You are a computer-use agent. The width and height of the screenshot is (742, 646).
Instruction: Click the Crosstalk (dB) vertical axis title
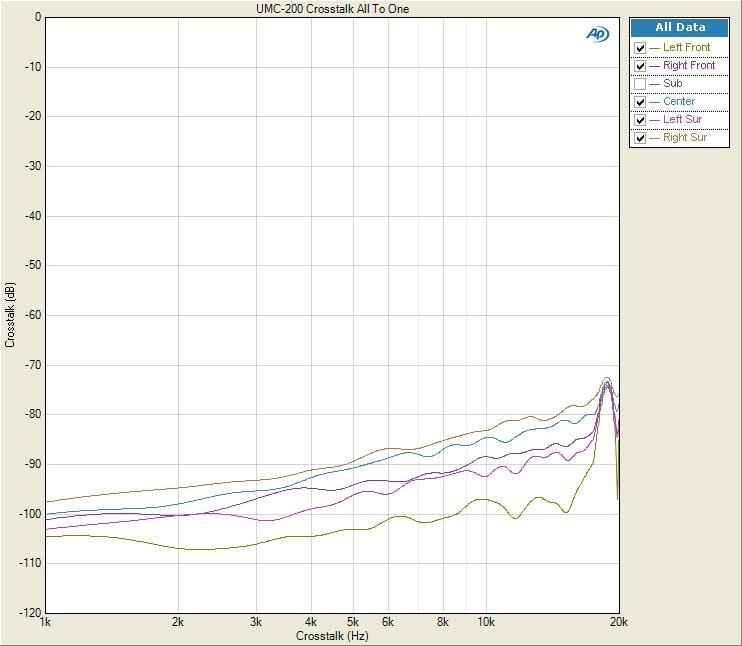tap(10, 315)
